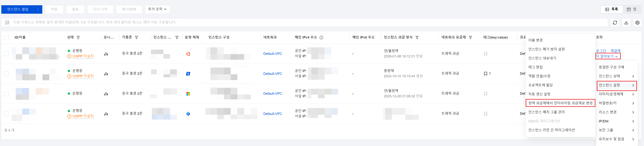Click the status column filter icon
The image size is (644, 146).
click(78, 37)
